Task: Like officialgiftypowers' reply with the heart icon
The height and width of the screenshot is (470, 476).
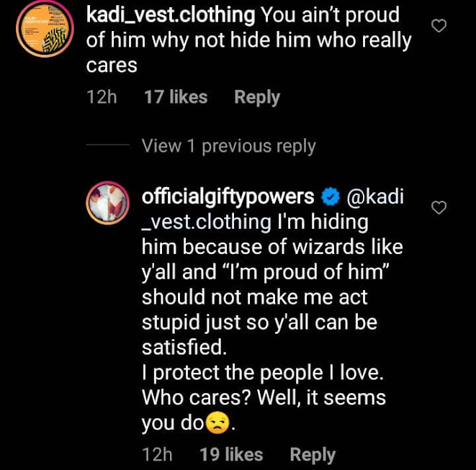Action: point(439,207)
